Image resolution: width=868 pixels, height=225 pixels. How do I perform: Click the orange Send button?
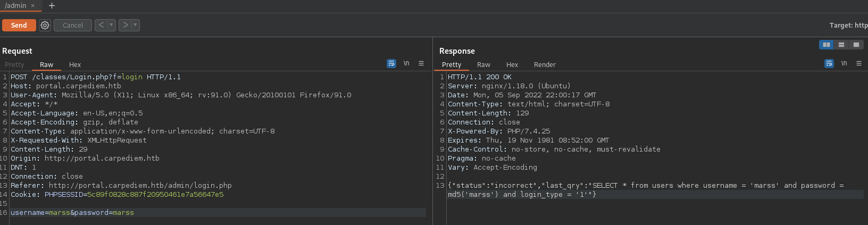(x=19, y=25)
